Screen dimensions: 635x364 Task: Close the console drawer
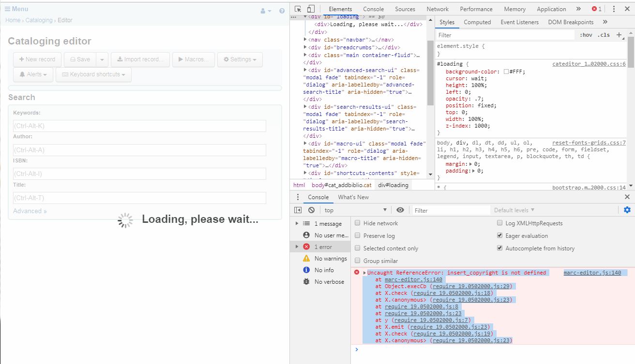pos(627,197)
